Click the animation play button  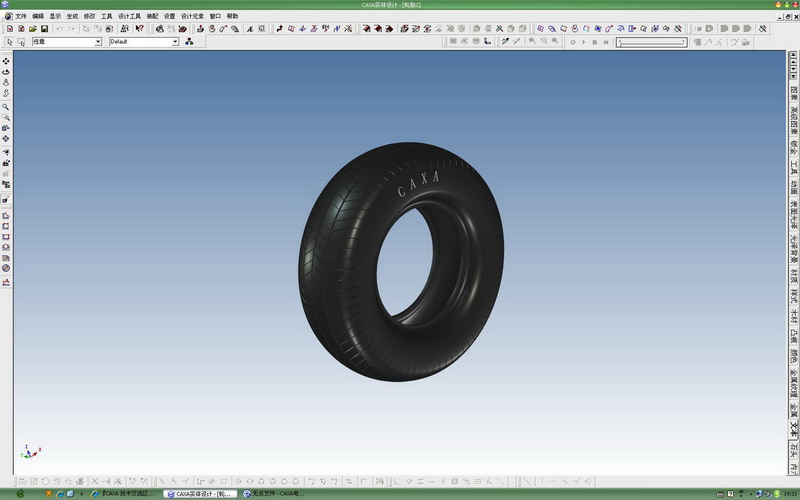coord(584,42)
